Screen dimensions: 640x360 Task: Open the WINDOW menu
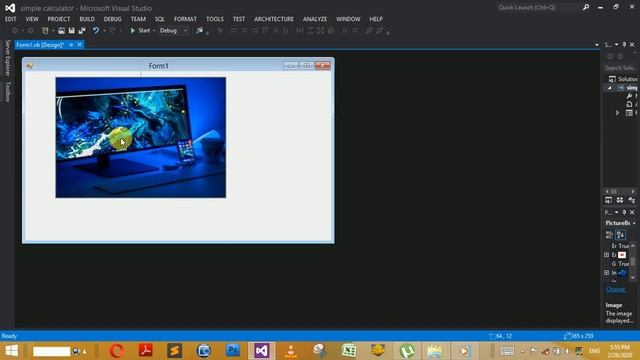[348, 19]
